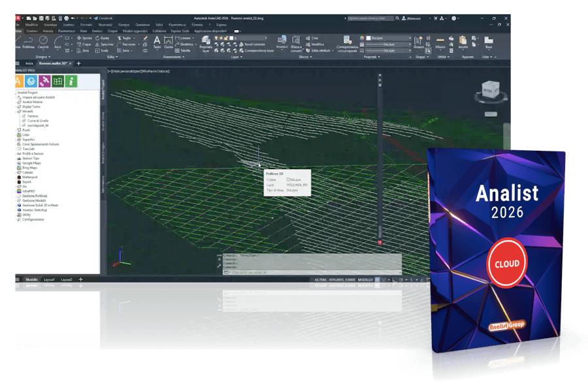
Task: Click the green Analist map panel icon
Action: coord(58,81)
